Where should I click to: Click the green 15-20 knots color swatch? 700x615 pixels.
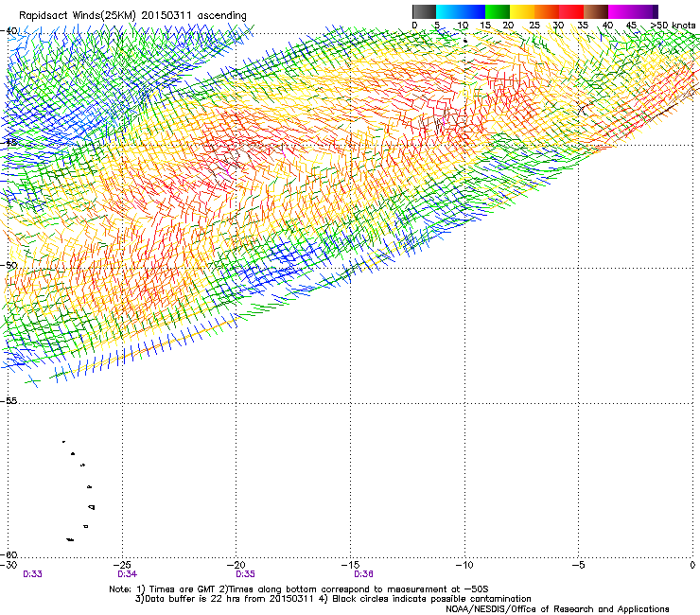tap(498, 11)
